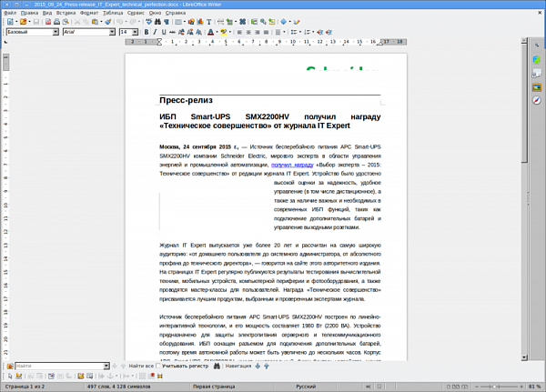Click the 81 % zoom level in status bar
The height and width of the screenshot is (392, 546).
pyautogui.click(x=534, y=387)
